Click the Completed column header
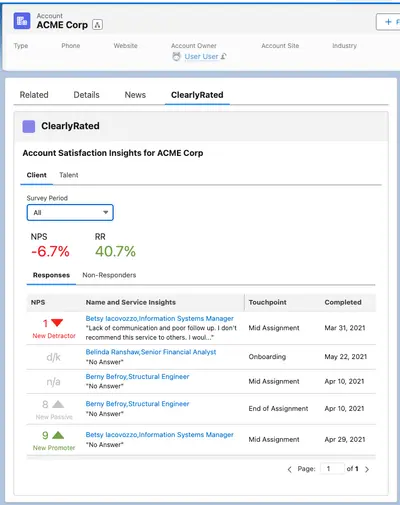The image size is (400, 505). click(343, 302)
